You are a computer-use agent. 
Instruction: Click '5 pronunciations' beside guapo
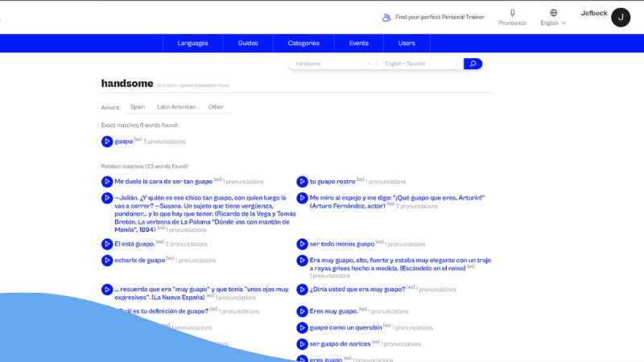click(x=164, y=142)
